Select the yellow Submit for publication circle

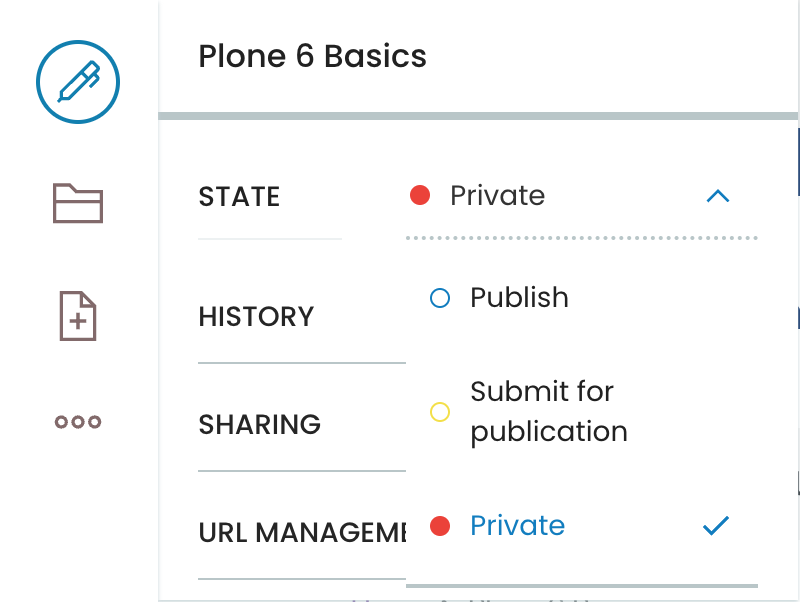tap(440, 412)
